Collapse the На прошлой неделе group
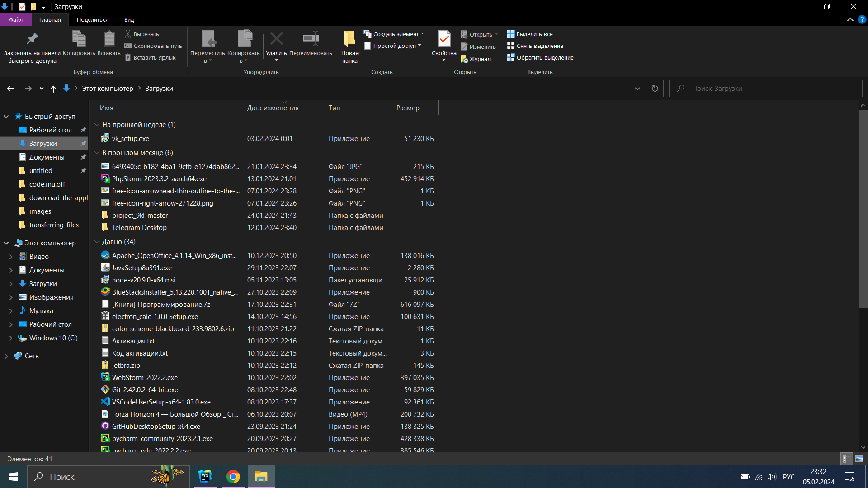 [x=97, y=125]
